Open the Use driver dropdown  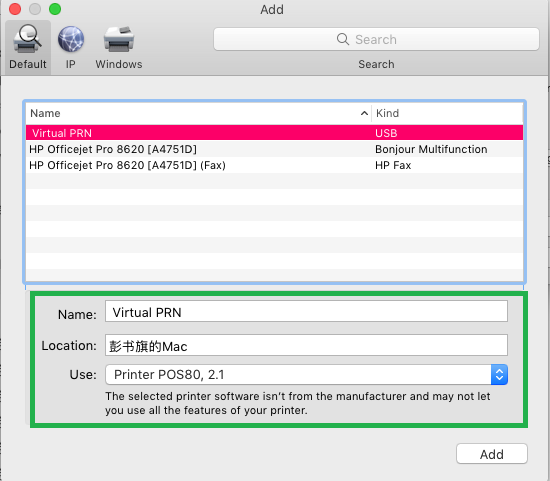306,375
